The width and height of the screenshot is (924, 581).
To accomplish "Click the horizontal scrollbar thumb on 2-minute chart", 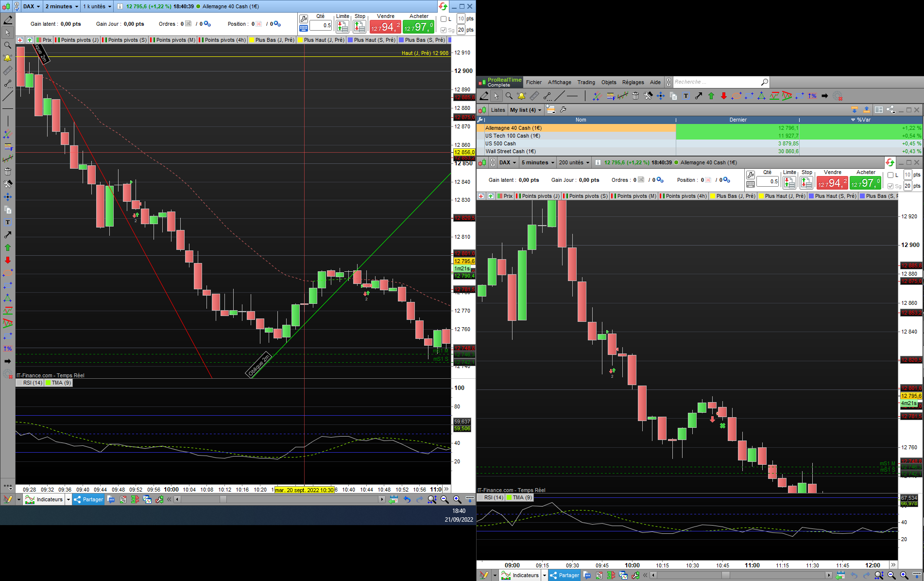I will pos(223,499).
